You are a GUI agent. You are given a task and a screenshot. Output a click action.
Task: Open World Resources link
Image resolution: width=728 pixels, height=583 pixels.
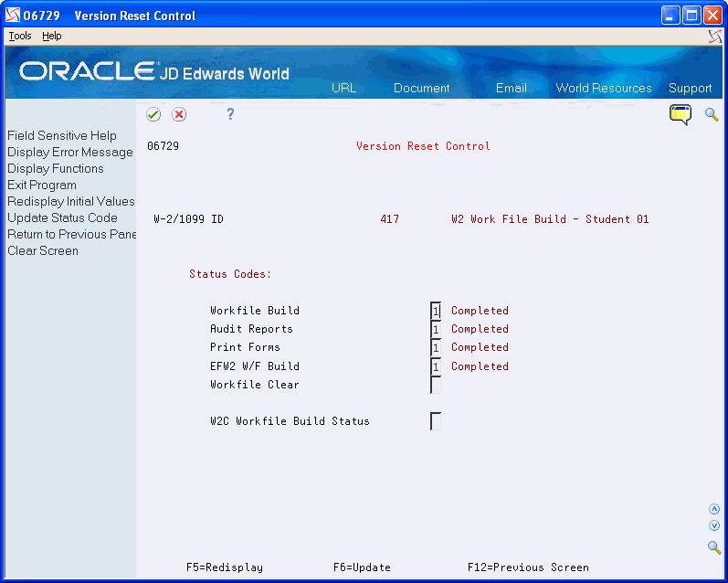604,88
